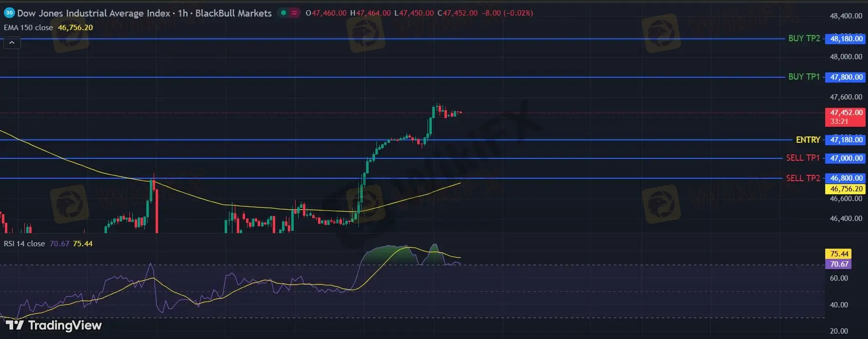The height and width of the screenshot is (339, 868).
Task: Click the ENTRY line label
Action: 808,140
